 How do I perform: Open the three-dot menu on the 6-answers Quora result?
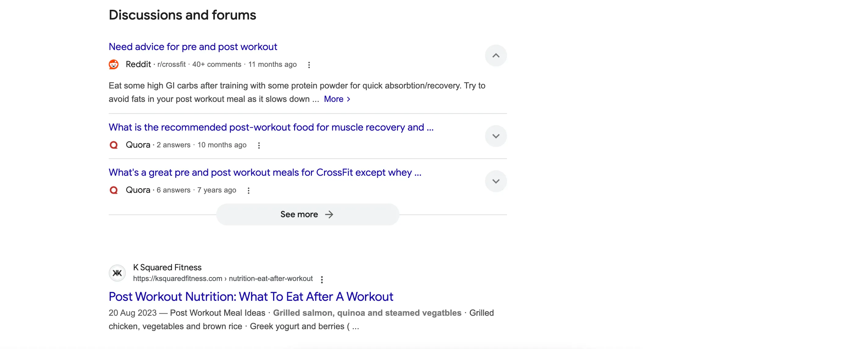249,190
